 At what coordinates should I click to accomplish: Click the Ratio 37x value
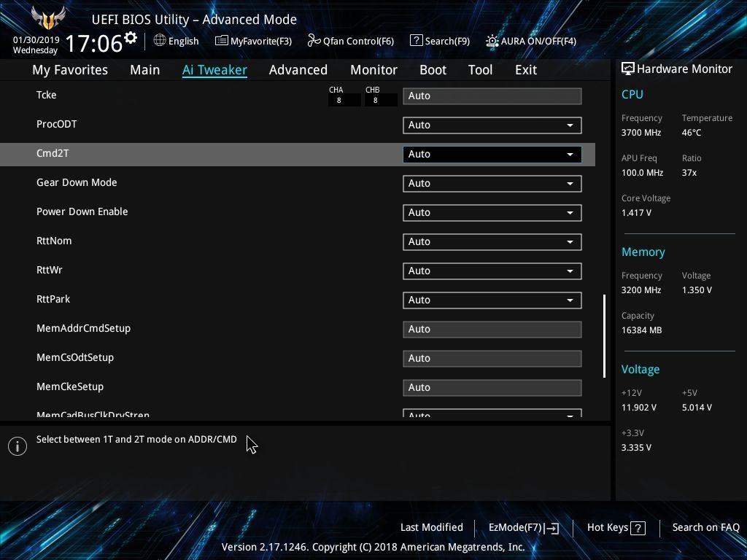point(689,173)
